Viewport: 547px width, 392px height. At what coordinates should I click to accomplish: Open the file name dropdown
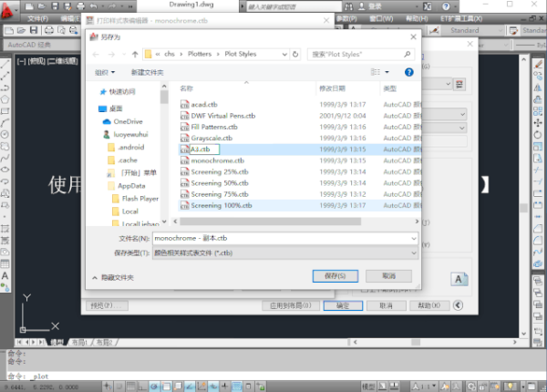click(x=414, y=239)
